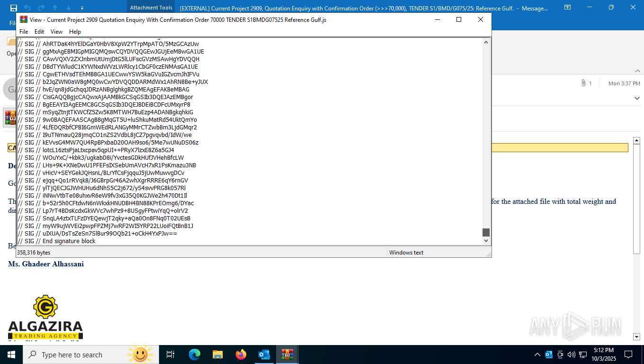Open the Help menu in the viewer window

[75, 32]
